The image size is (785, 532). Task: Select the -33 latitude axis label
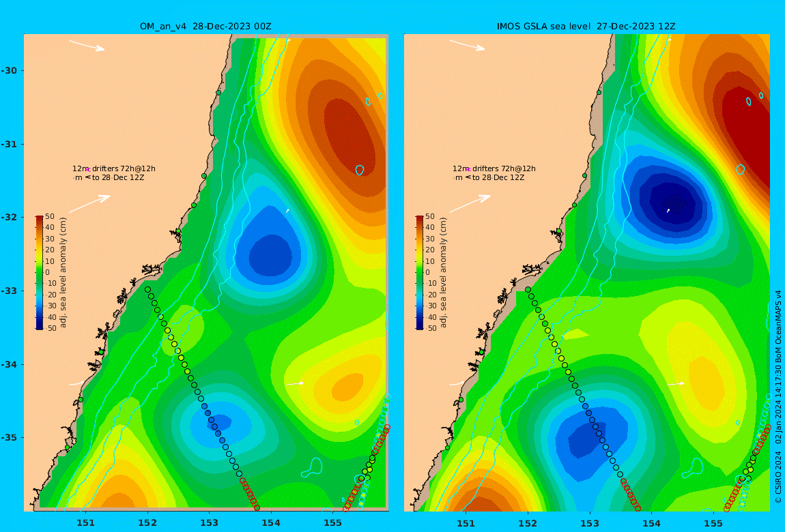pyautogui.click(x=9, y=291)
